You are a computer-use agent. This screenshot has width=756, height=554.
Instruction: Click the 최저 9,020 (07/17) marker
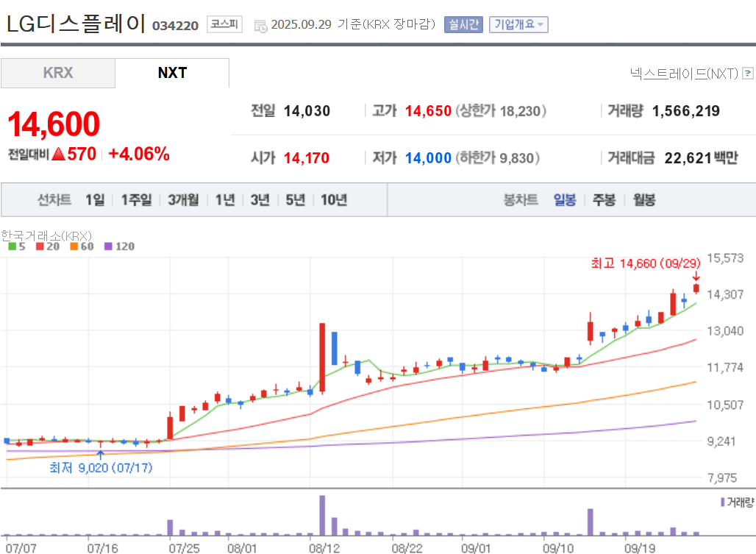pos(101,468)
